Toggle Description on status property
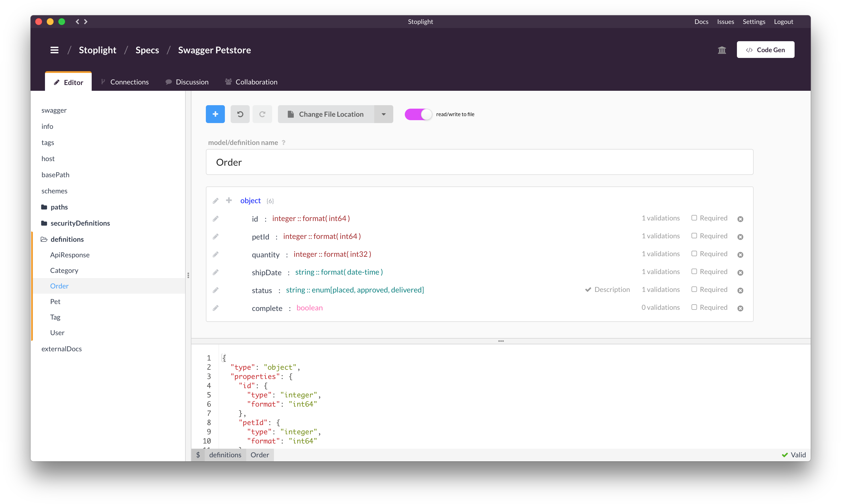This screenshot has height=504, width=841. coord(607,289)
